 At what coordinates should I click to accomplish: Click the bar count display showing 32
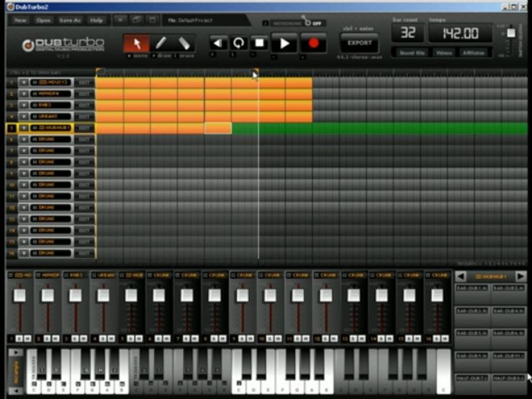[407, 33]
